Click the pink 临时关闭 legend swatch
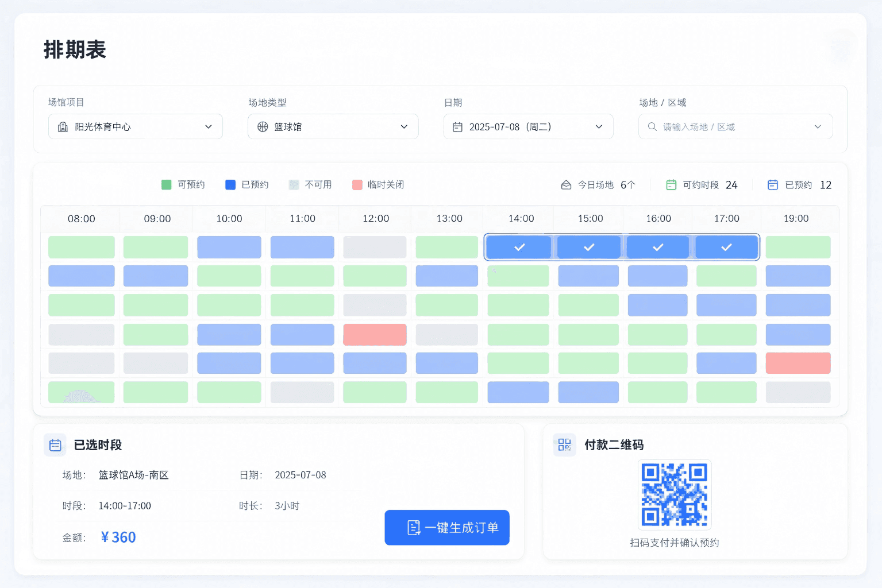 tap(357, 185)
